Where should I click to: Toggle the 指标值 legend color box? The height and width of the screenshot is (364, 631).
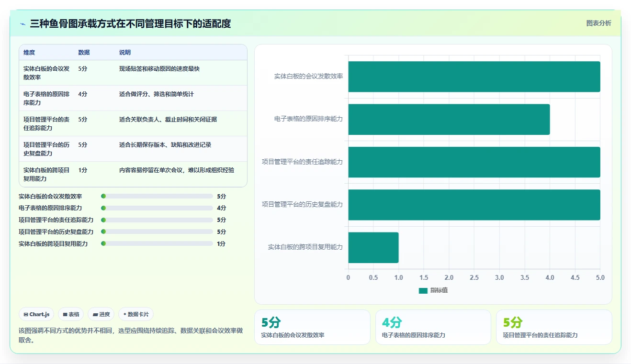point(423,290)
